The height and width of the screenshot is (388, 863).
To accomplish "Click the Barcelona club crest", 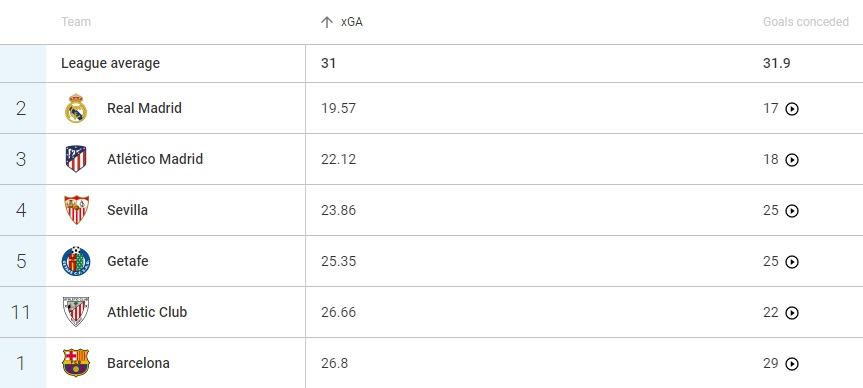I will pyautogui.click(x=76, y=363).
